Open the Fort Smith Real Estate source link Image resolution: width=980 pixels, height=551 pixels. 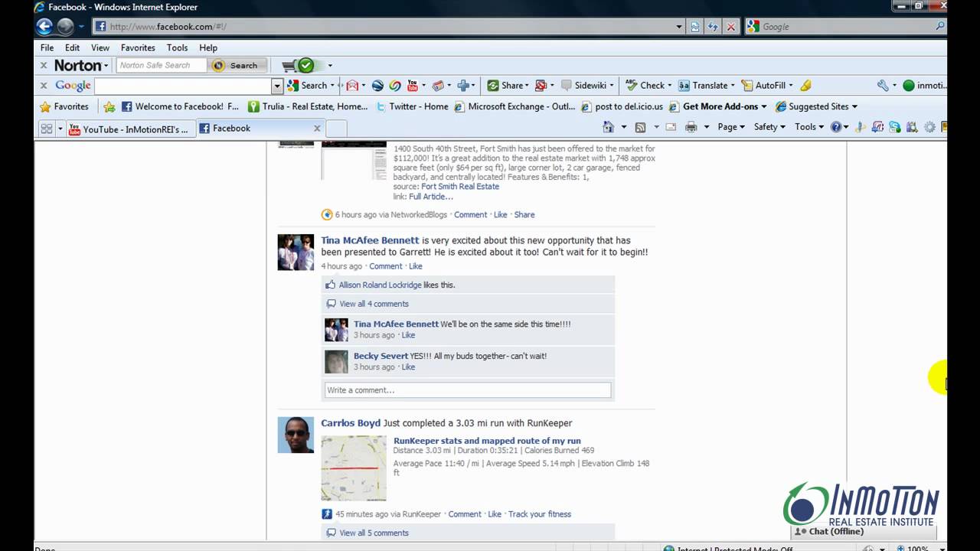tap(460, 187)
